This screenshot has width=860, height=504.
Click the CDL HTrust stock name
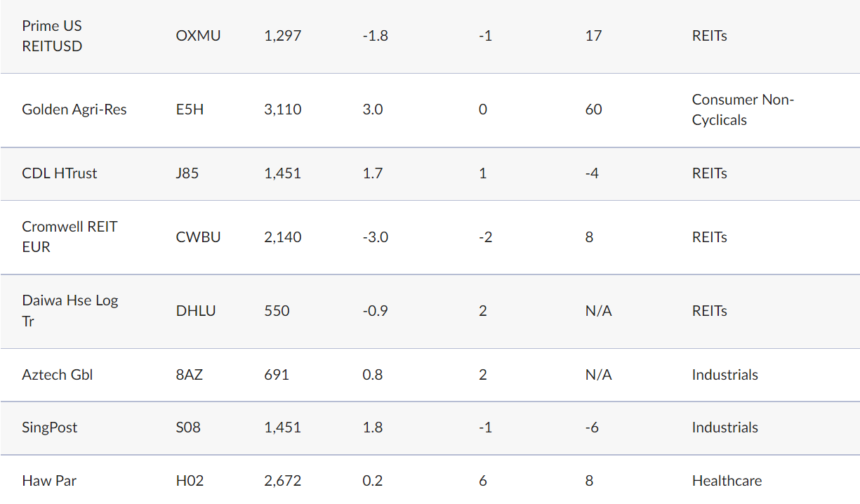point(60,173)
